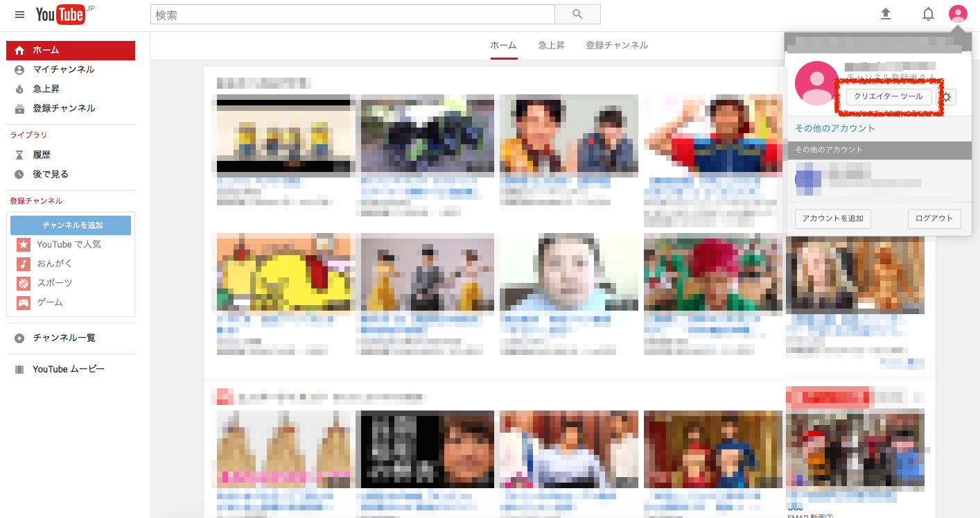Click the basketball icon for スポーツ
This screenshot has height=518, width=980.
[x=24, y=284]
